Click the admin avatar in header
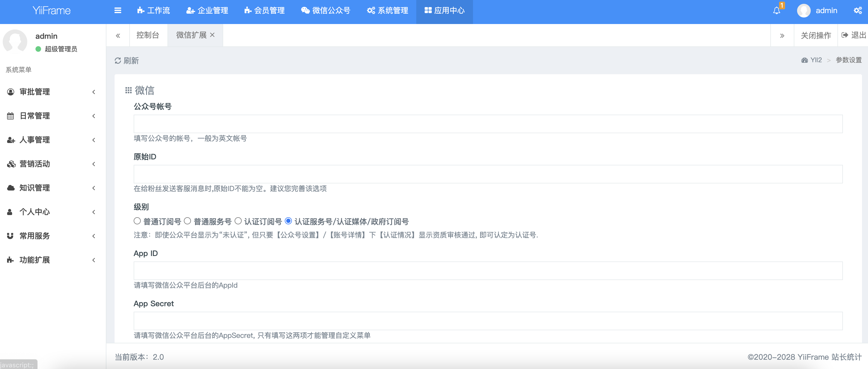 (803, 11)
